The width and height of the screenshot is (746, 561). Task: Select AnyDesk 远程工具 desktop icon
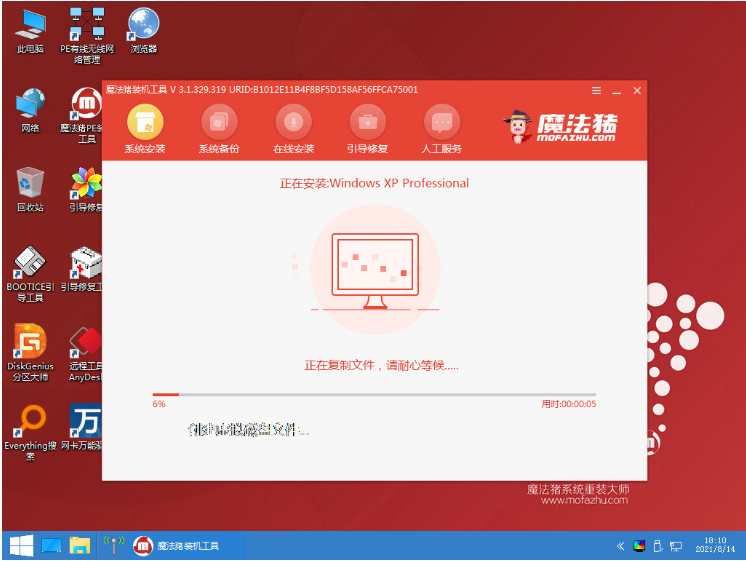pyautogui.click(x=86, y=354)
